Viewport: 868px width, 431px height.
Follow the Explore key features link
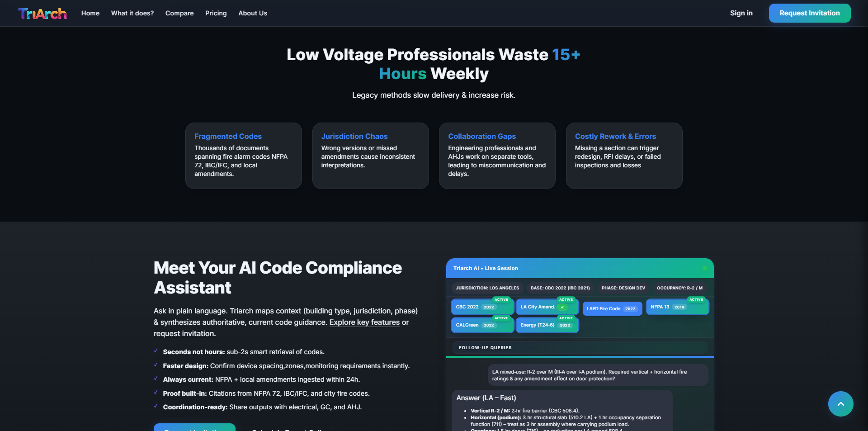pyautogui.click(x=364, y=322)
